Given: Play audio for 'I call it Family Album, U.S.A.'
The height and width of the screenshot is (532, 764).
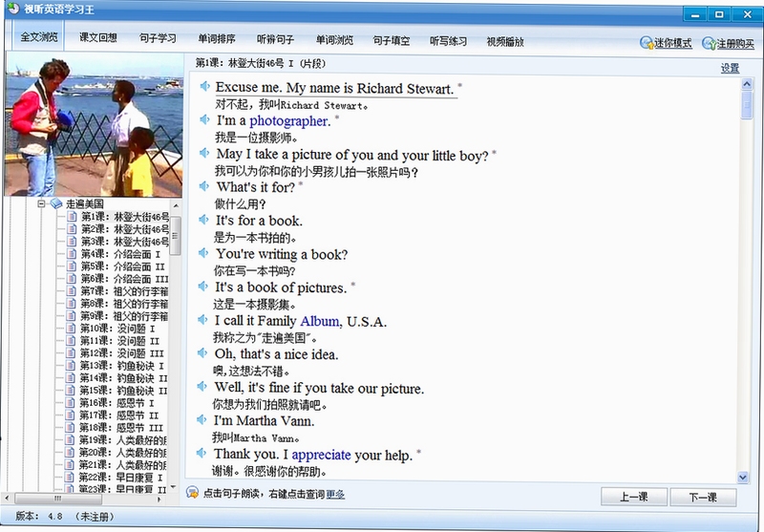Looking at the screenshot, I should pos(202,320).
